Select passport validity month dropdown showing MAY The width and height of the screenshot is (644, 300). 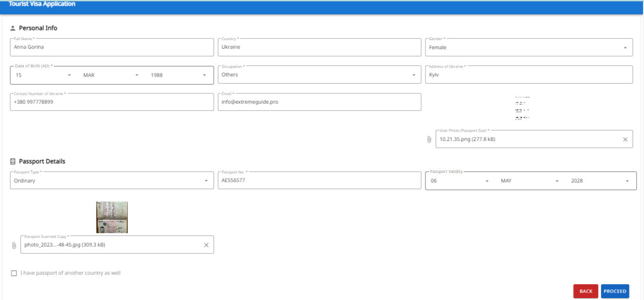click(529, 181)
